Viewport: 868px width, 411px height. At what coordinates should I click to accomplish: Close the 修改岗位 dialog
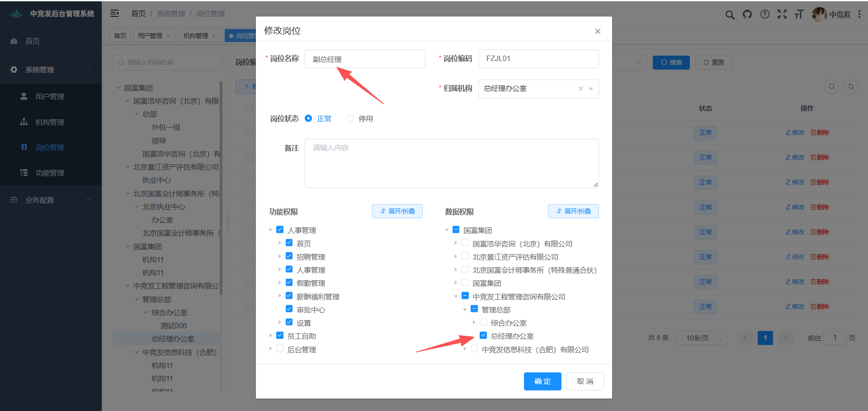598,31
